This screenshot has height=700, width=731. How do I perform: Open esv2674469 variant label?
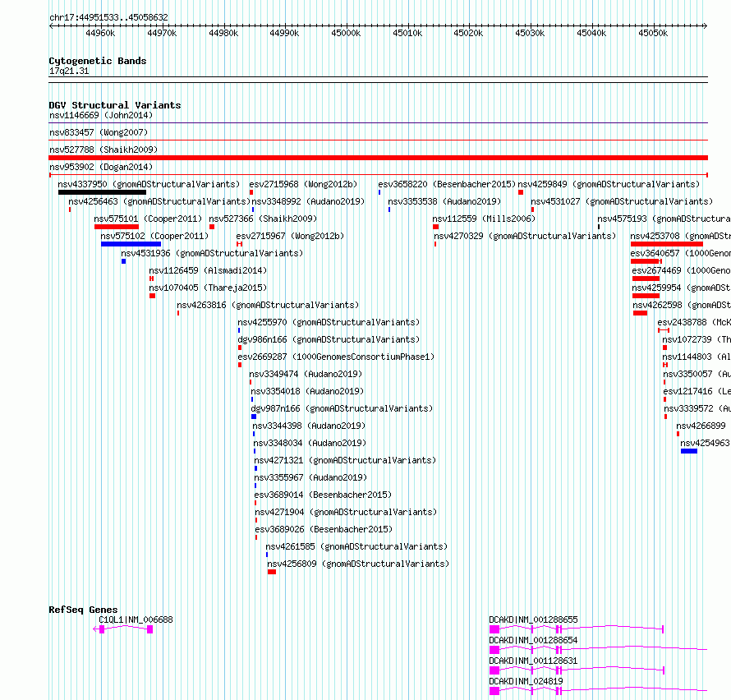pyautogui.click(x=682, y=270)
